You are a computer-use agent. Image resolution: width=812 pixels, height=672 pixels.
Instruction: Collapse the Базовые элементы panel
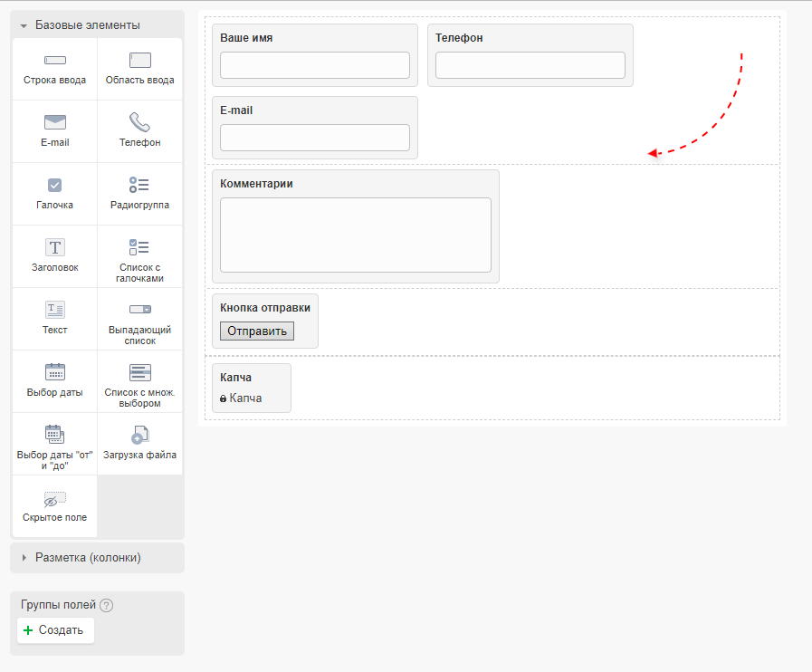click(x=24, y=26)
